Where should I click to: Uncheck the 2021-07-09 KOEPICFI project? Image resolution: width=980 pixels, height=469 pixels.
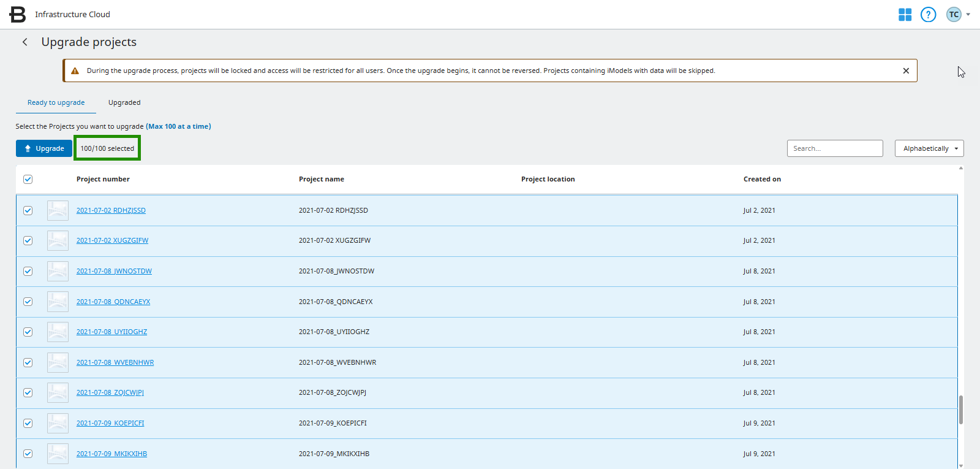[28, 423]
